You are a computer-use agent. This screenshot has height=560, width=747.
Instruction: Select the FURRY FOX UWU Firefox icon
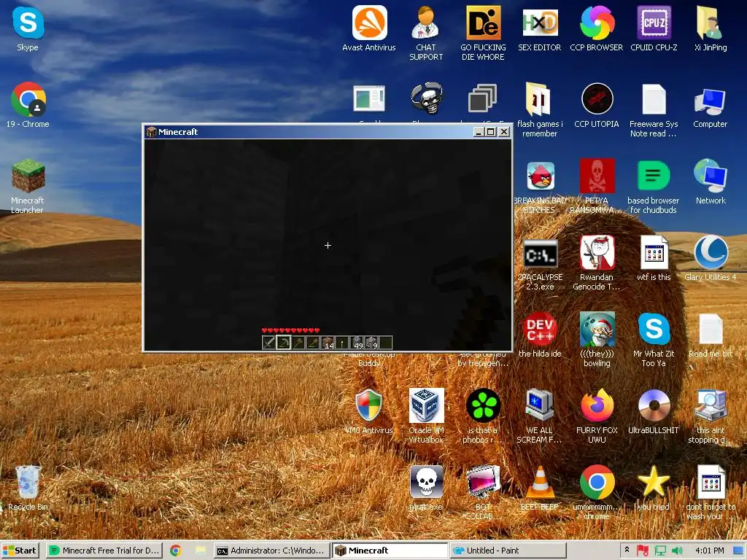pos(597,416)
